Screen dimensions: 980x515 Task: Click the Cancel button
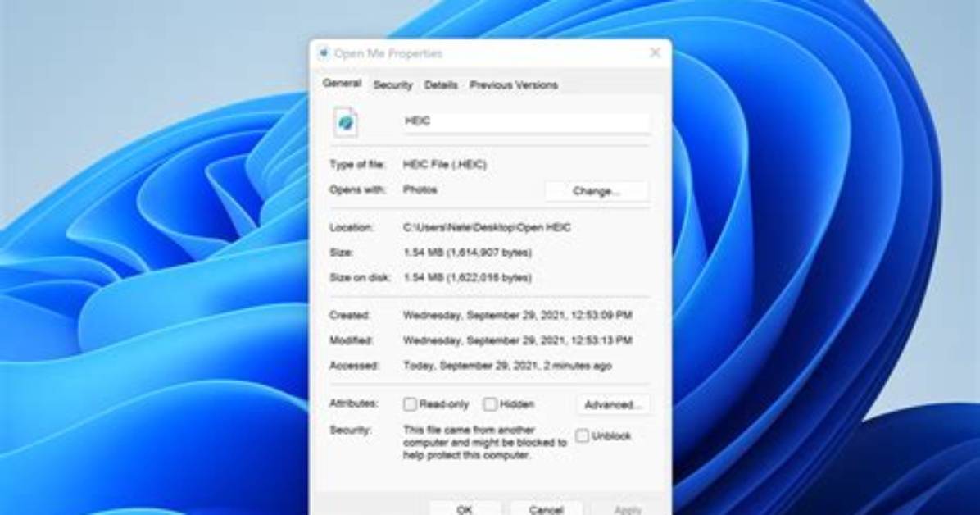(546, 509)
